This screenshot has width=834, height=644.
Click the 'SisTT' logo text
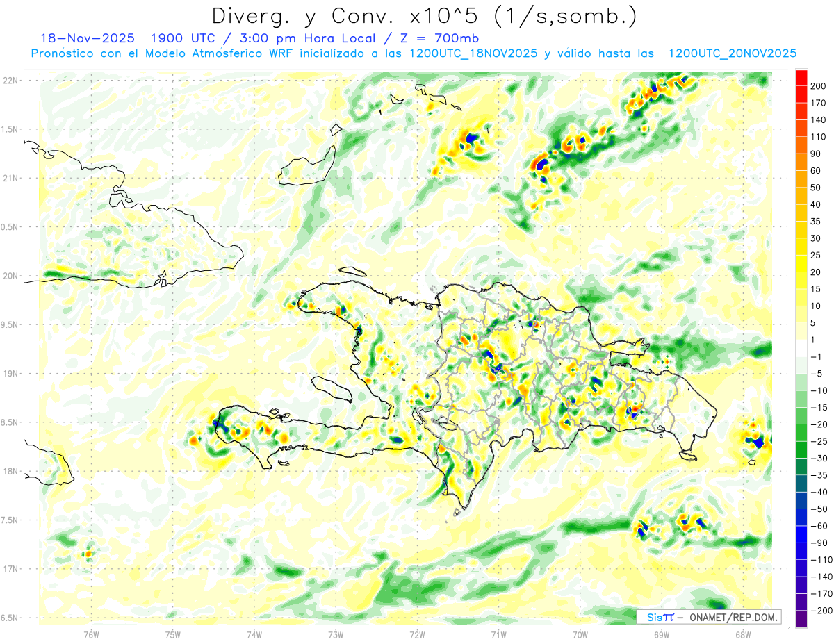click(660, 617)
